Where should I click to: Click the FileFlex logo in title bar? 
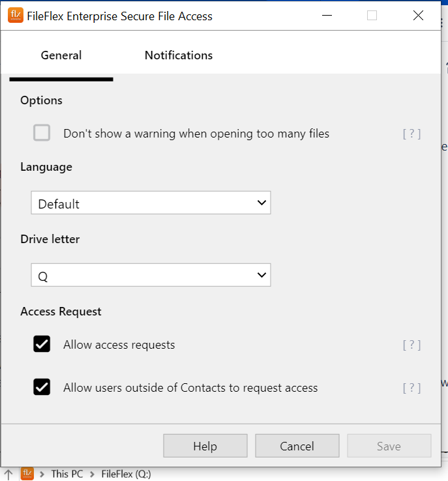coord(16,16)
